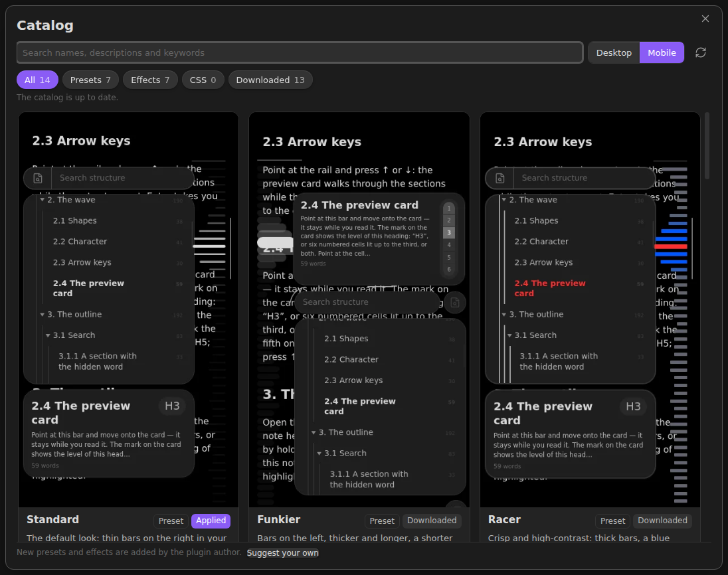Image resolution: width=728 pixels, height=575 pixels.
Task: Filter catalog by Presets 7
Action: [x=90, y=80]
